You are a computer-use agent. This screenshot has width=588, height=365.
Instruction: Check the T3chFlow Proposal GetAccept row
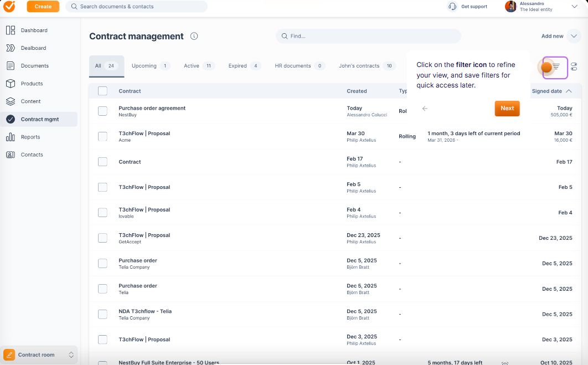pyautogui.click(x=102, y=238)
